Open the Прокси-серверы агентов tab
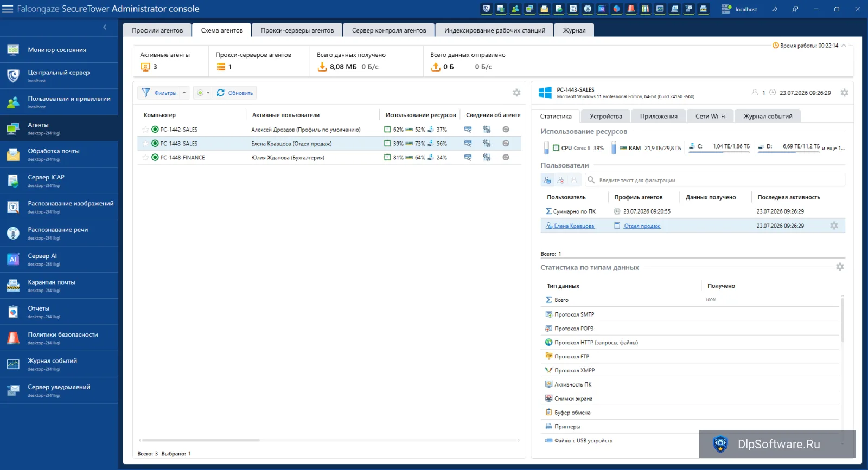This screenshot has height=470, width=868. point(297,30)
